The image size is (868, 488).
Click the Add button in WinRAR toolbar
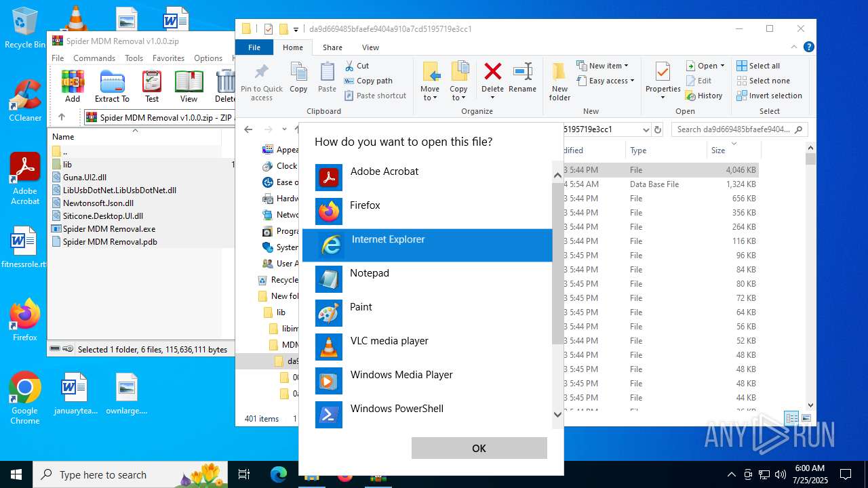(x=73, y=86)
